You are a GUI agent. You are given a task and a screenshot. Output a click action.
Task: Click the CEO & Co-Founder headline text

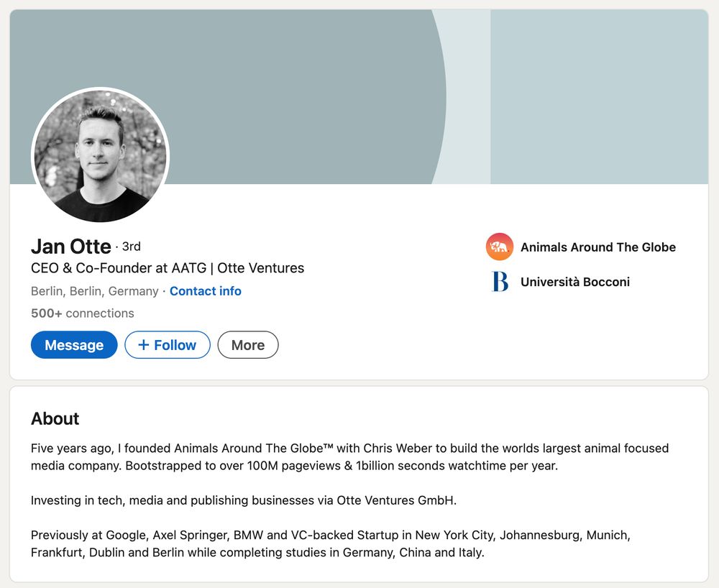pyautogui.click(x=168, y=267)
